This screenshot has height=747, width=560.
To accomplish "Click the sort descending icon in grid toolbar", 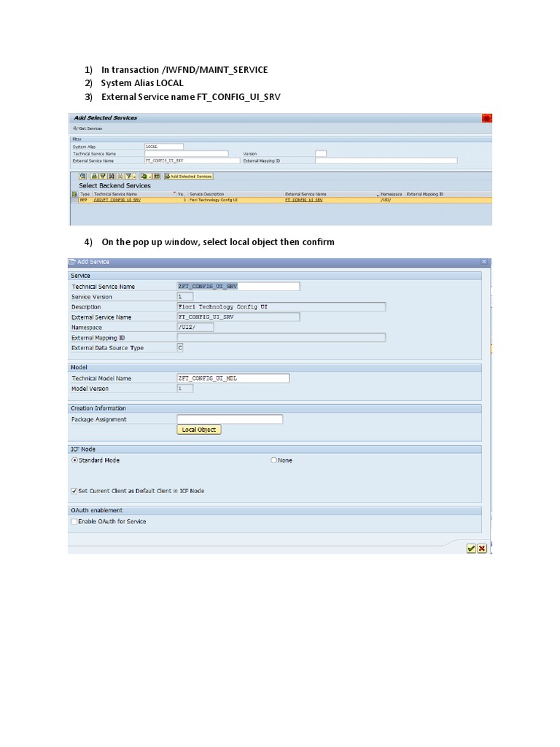I will pos(103,177).
